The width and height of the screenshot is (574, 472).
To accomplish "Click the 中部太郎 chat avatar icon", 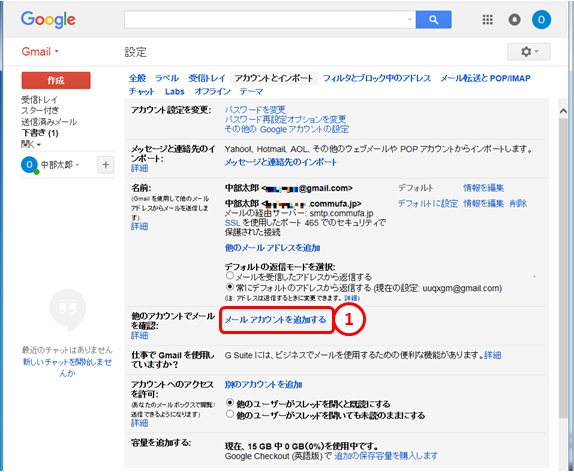I will point(29,165).
